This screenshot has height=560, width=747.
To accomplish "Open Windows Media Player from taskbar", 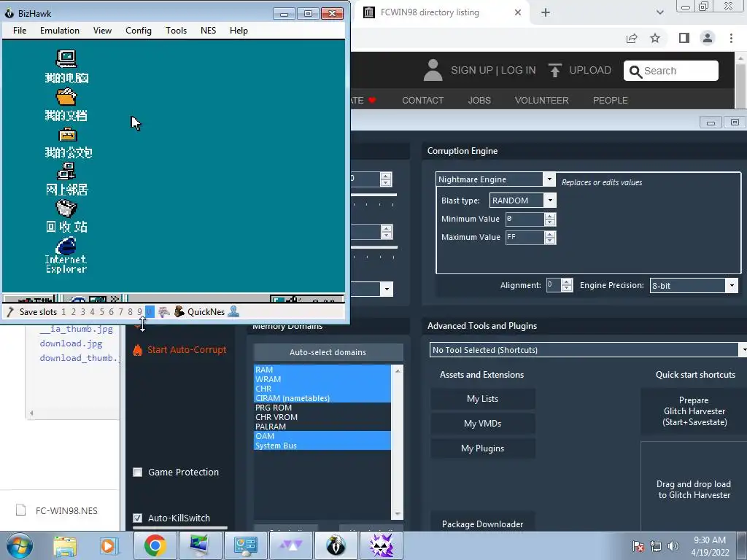I will (x=108, y=545).
